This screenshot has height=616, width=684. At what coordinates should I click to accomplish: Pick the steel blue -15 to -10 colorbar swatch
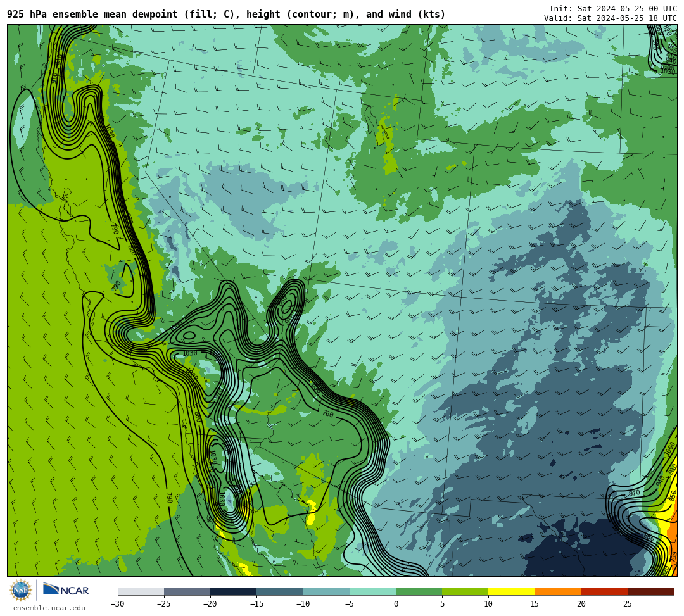(x=280, y=591)
